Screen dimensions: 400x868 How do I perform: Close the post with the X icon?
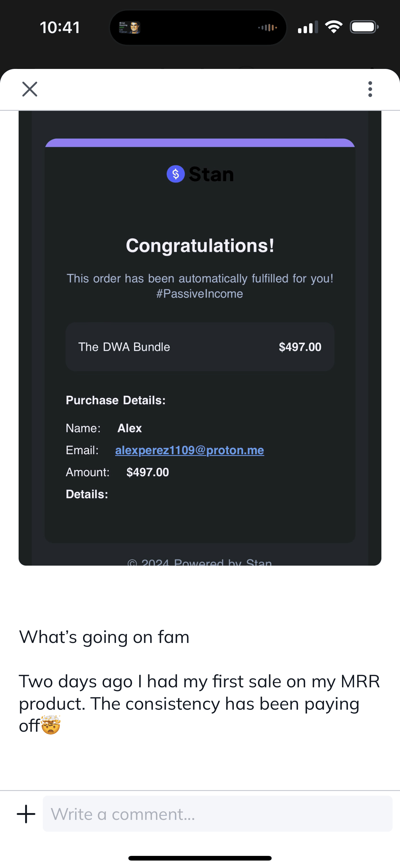pos(30,89)
